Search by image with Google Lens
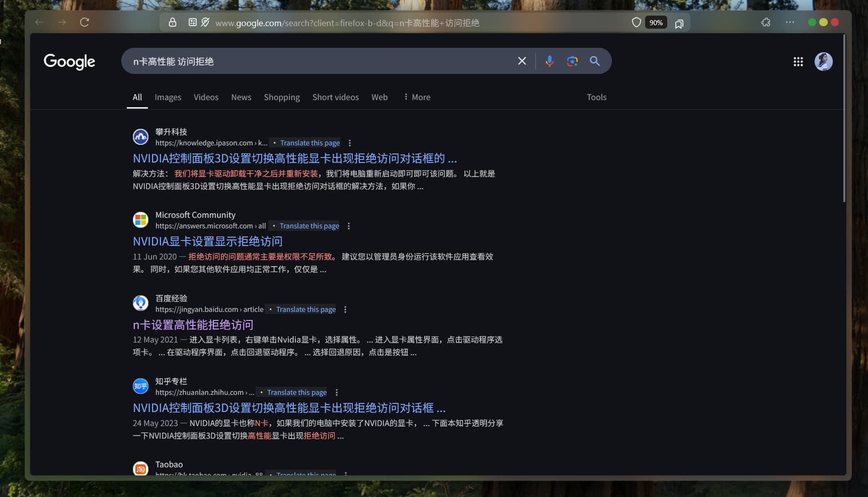Image resolution: width=868 pixels, height=497 pixels. point(572,61)
